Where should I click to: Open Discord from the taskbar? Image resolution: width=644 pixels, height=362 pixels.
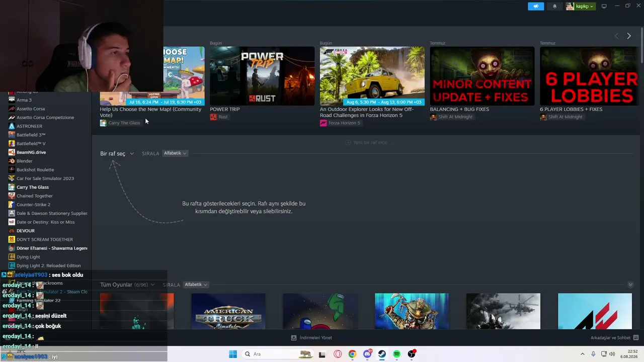tap(367, 354)
